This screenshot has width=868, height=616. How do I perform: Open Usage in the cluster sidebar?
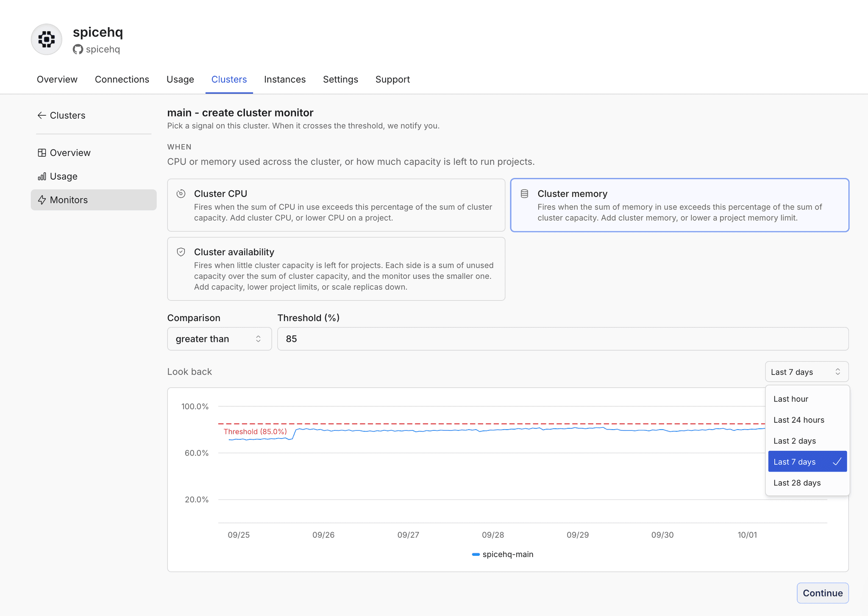coord(94,176)
